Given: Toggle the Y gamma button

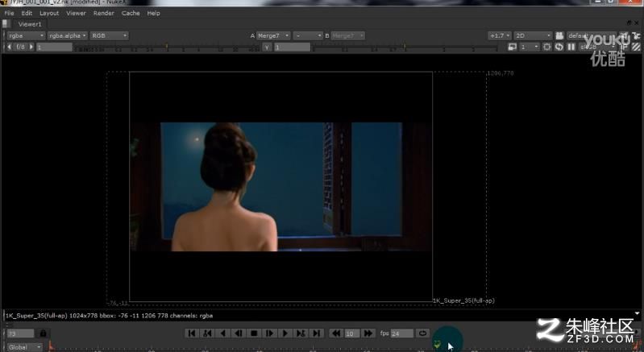Looking at the screenshot, I should point(267,48).
